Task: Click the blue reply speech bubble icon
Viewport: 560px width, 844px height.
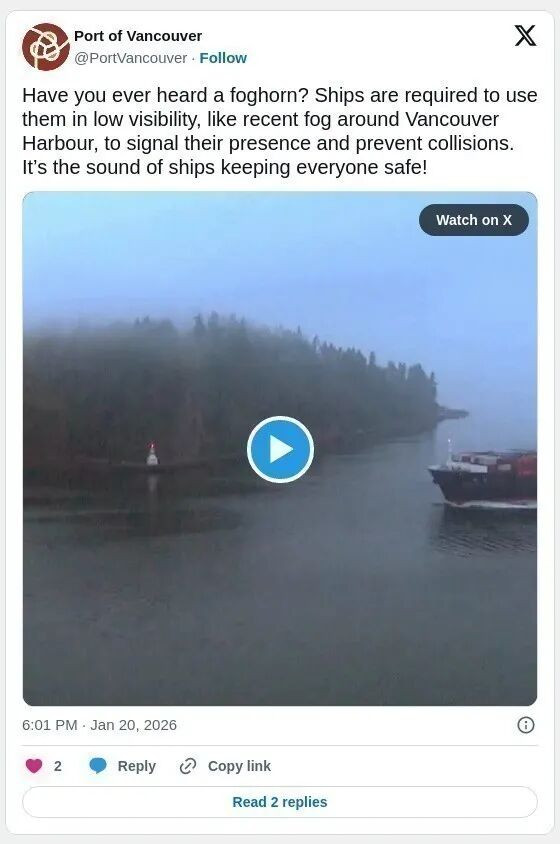Action: coord(98,765)
